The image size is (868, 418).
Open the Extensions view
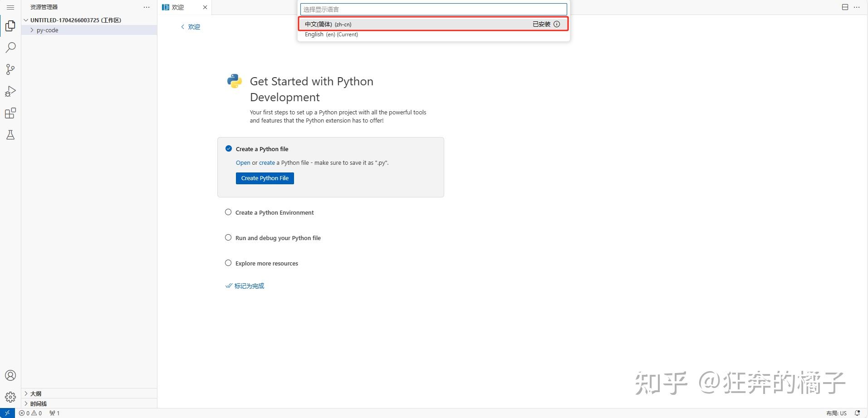pyautogui.click(x=10, y=113)
